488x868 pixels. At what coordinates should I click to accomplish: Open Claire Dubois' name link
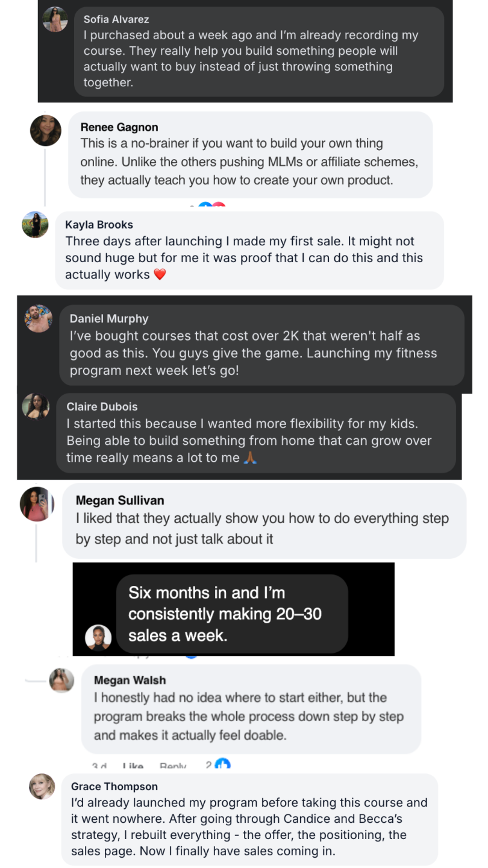coord(102,407)
